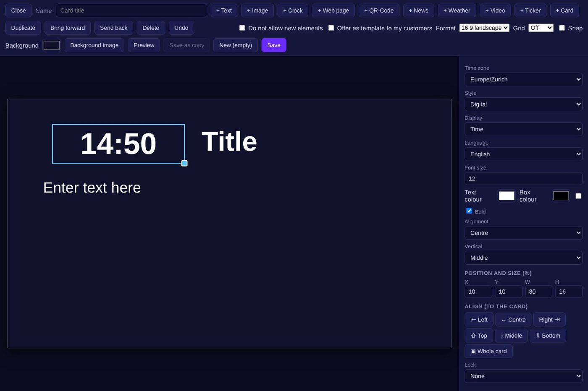Viewport: 588px width, 391px height.
Task: Align element to vertical Middle of card
Action: (511, 336)
